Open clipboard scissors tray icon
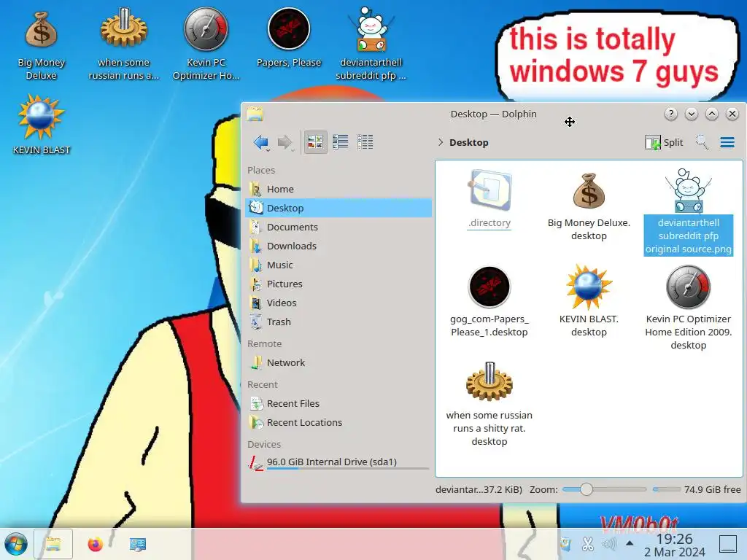The image size is (747, 560). pos(587,544)
